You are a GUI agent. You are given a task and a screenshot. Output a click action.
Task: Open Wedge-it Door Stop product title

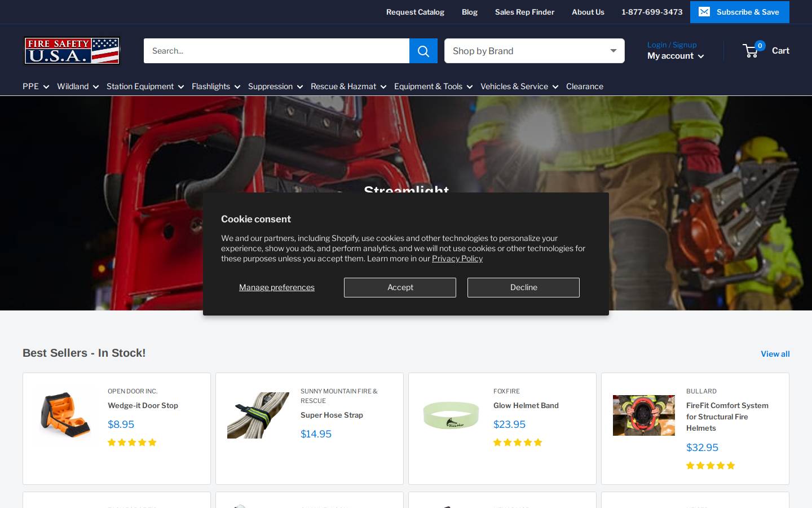[143, 405]
